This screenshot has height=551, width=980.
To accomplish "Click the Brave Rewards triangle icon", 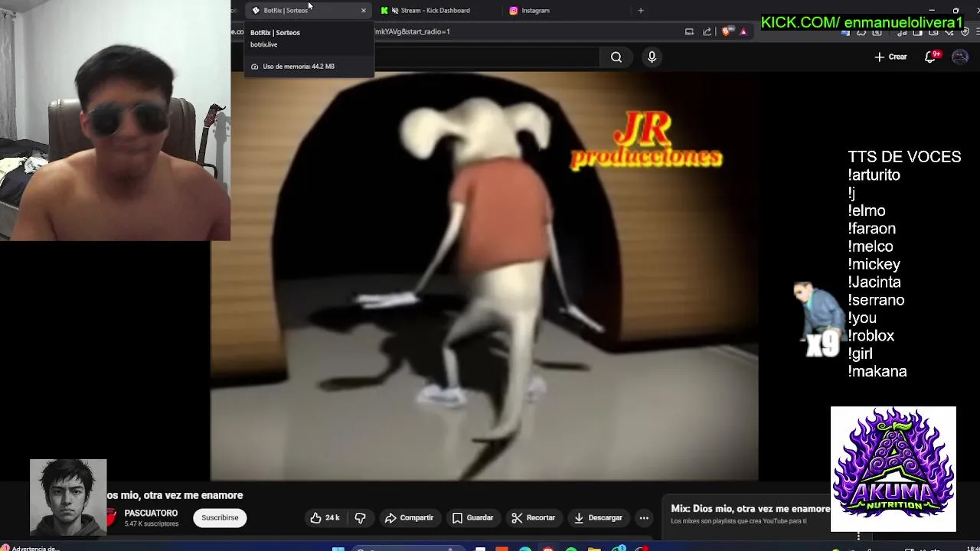I will click(x=743, y=32).
